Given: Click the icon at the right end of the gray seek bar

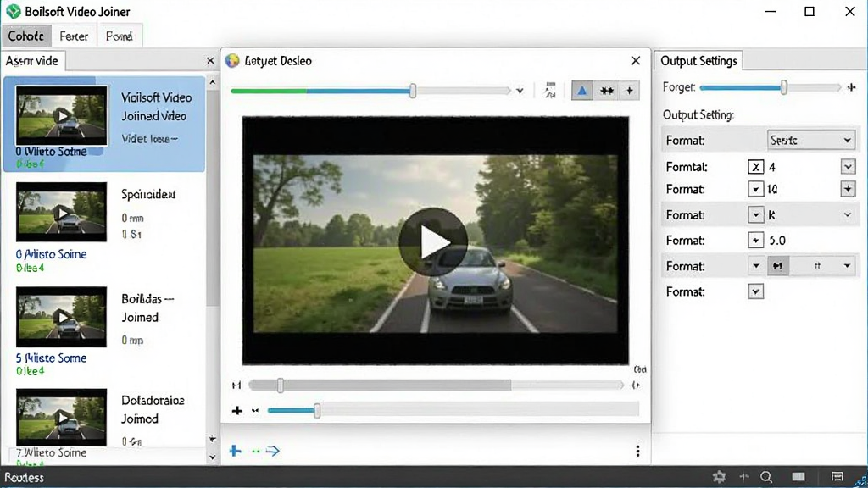Looking at the screenshot, I should [x=636, y=385].
